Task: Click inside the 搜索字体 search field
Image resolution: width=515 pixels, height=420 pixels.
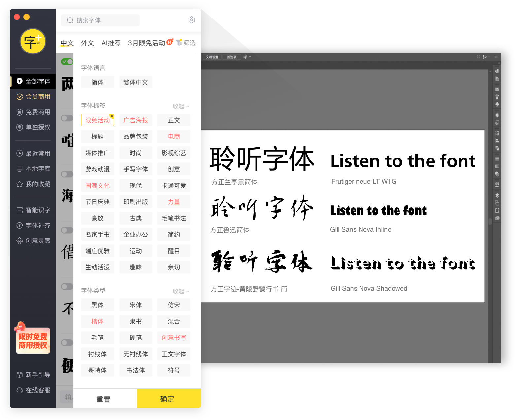Action: pyautogui.click(x=100, y=20)
